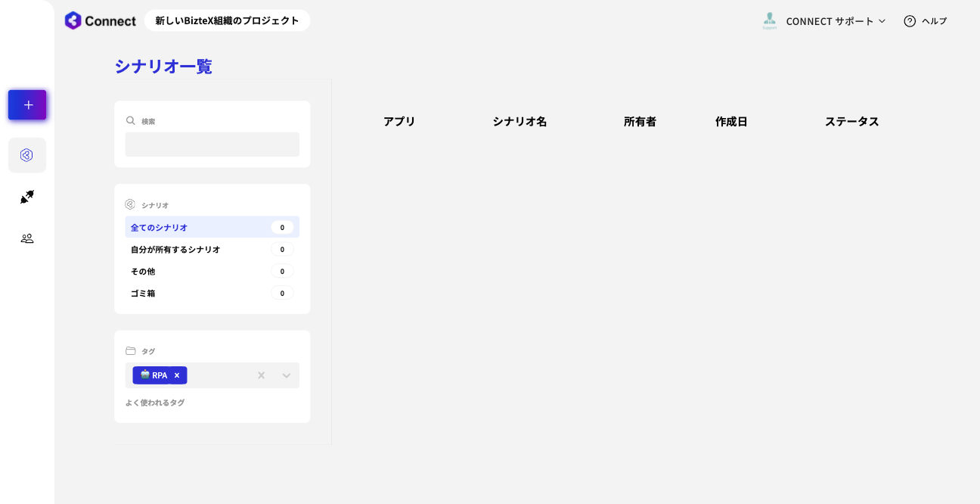Open the ゴミ箱 trash filter
This screenshot has height=504, width=980.
point(212,293)
